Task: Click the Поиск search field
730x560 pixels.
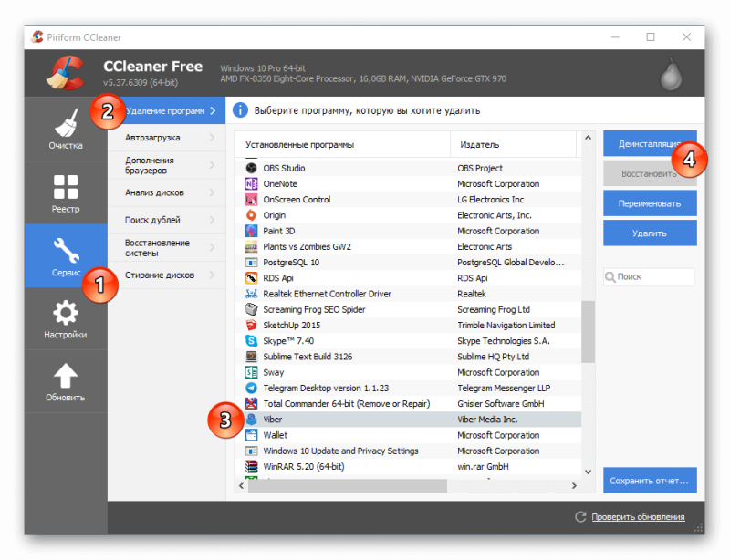Action: pyautogui.click(x=649, y=276)
